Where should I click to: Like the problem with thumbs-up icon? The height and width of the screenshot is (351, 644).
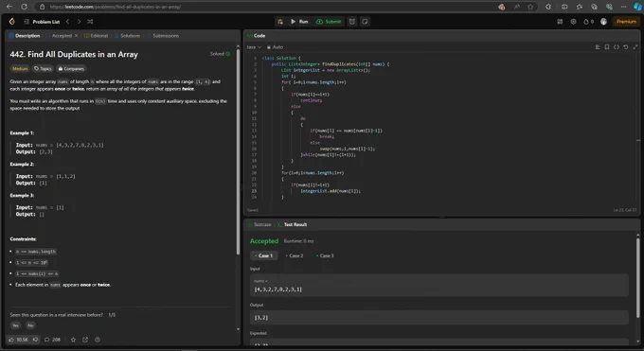tap(11, 340)
